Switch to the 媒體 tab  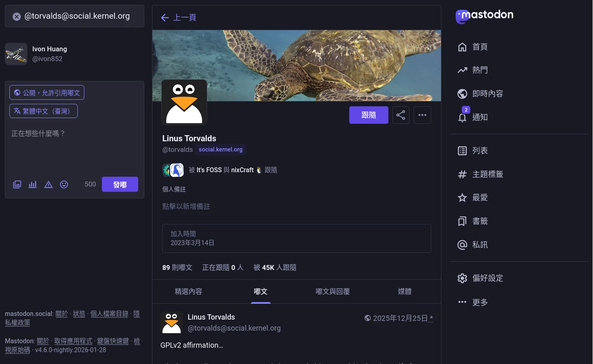point(404,292)
